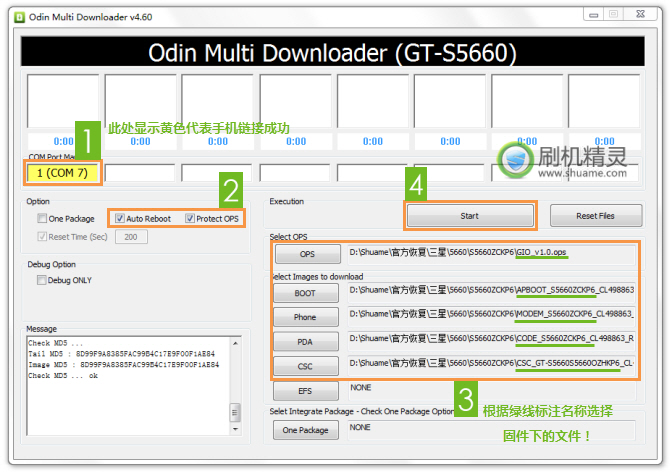Image resolution: width=670 pixels, height=472 pixels.
Task: Click the 'Tail MD5' line in Message log
Action: pyautogui.click(x=122, y=354)
